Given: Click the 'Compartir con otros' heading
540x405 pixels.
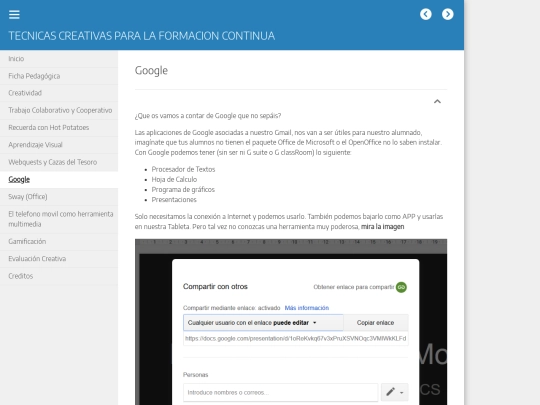Looking at the screenshot, I should pos(215,287).
